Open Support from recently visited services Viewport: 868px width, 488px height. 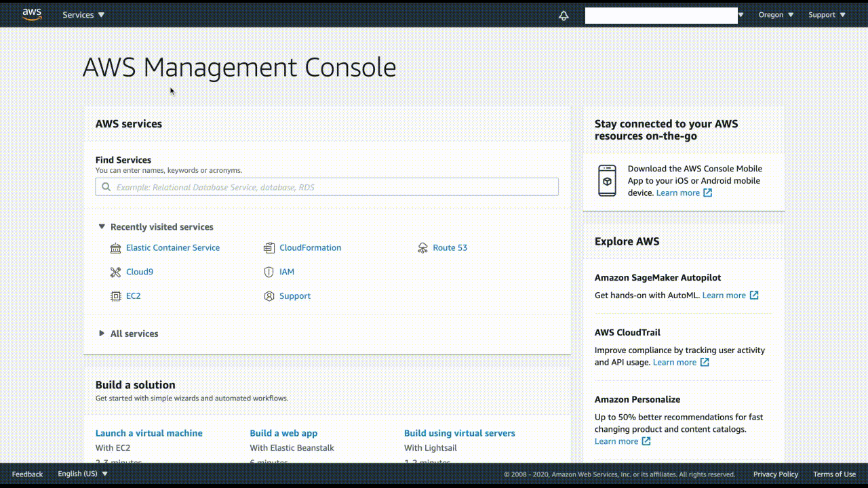click(294, 296)
